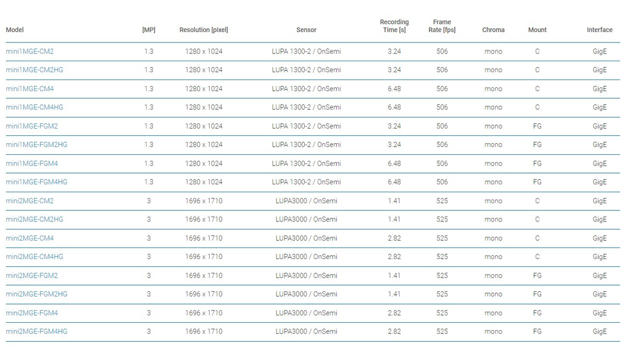Open the mini1MGE-FGM4HG model link

(36, 182)
